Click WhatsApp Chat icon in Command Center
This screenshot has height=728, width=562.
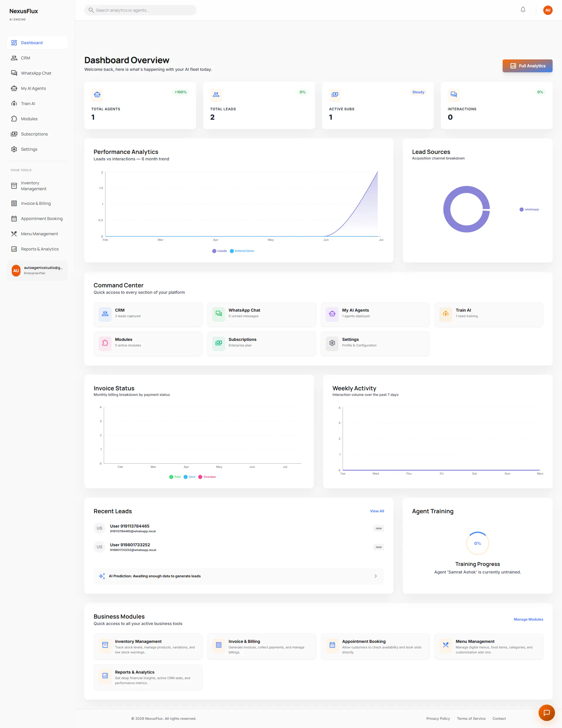click(x=218, y=314)
